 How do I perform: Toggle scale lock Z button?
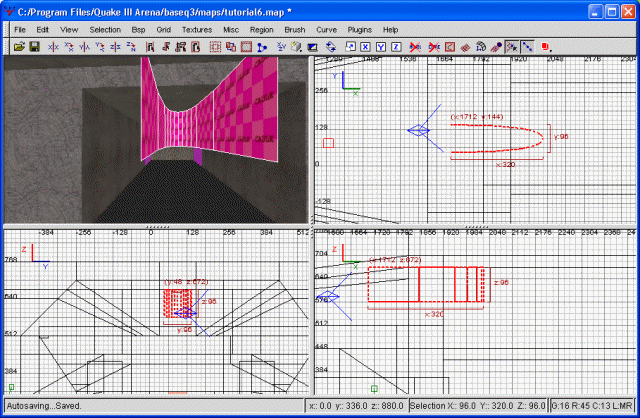[x=396, y=47]
